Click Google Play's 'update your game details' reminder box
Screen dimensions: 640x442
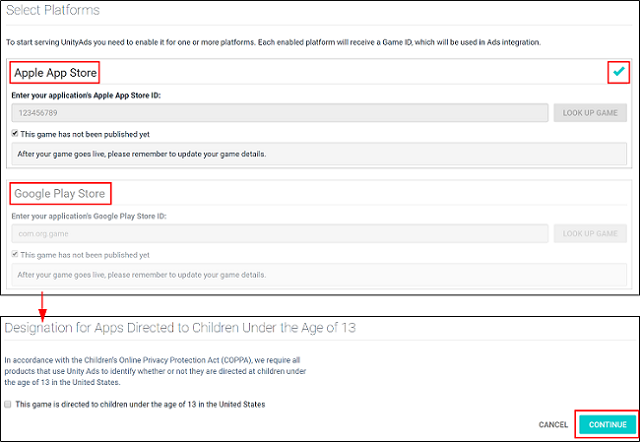[319, 274]
